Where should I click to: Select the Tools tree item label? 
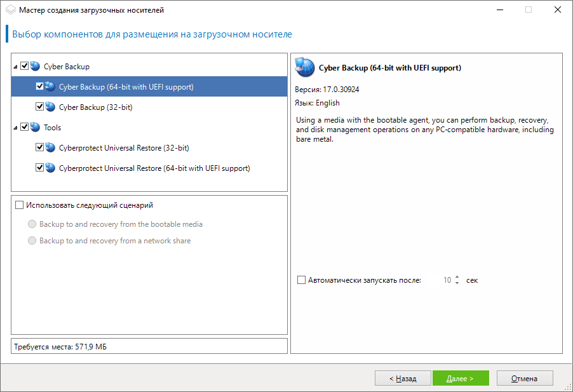pyautogui.click(x=53, y=128)
